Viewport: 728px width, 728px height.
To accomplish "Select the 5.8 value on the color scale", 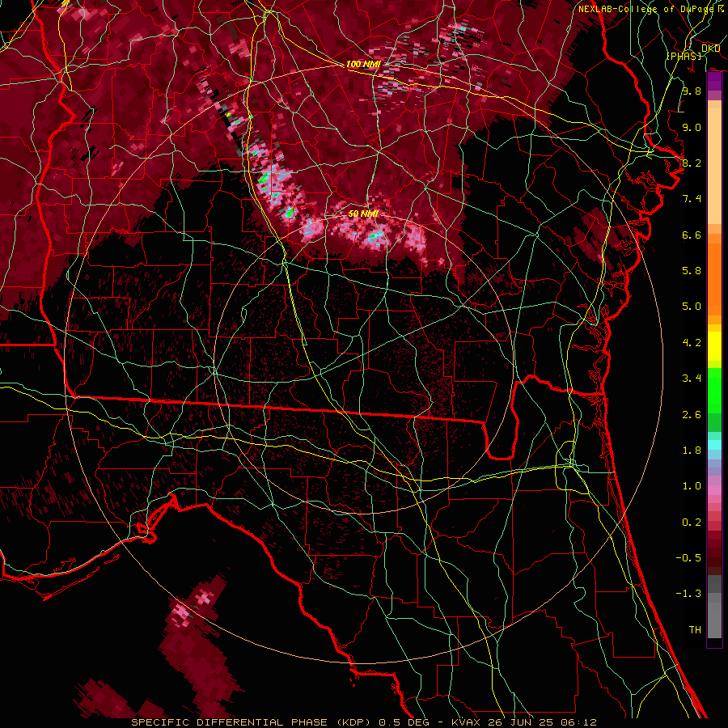I will point(692,271).
